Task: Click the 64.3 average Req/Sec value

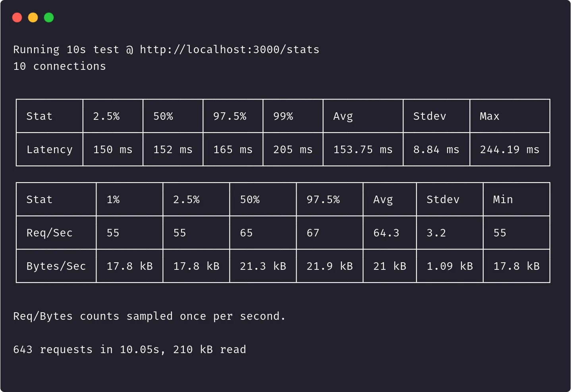Action: (x=386, y=233)
